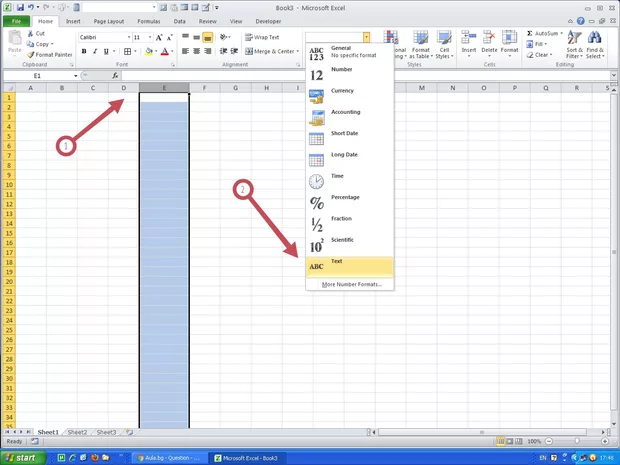Click Insert cells button
This screenshot has height=465, width=620.
469,45
